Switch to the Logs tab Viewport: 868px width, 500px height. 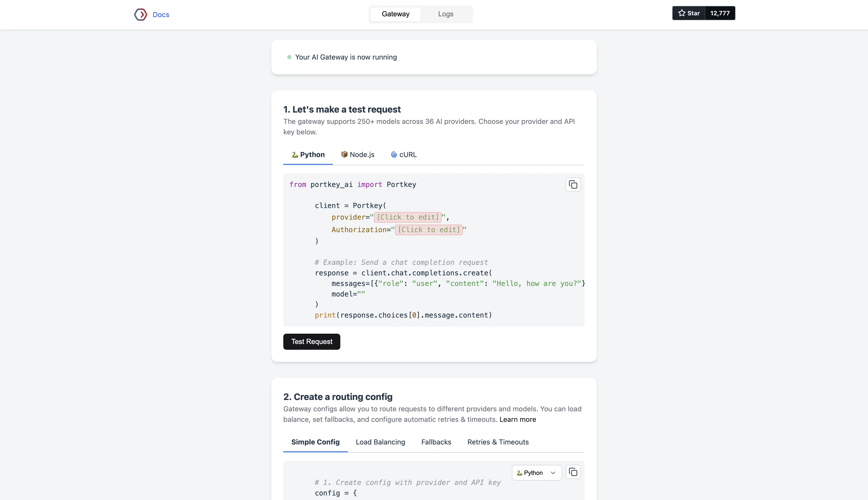446,14
